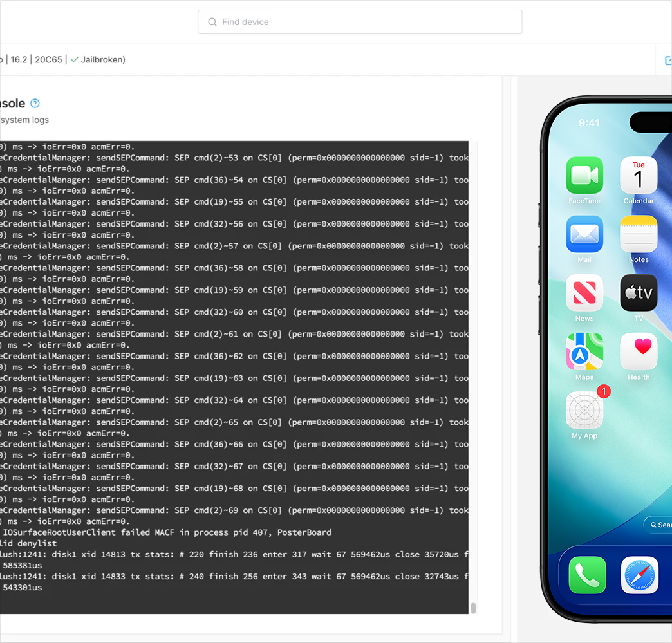
Task: Click the magnifier in the device search bar
Action: pos(212,22)
